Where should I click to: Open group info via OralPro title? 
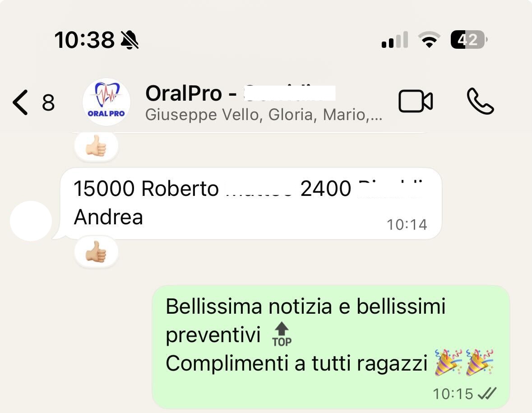tap(240, 93)
